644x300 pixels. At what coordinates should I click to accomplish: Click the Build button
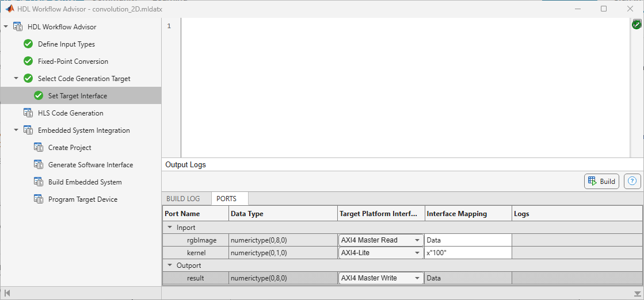pos(601,181)
